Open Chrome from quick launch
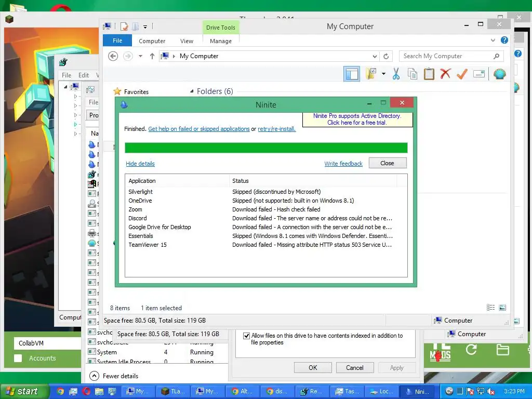The width and height of the screenshot is (532, 399). coord(60,391)
